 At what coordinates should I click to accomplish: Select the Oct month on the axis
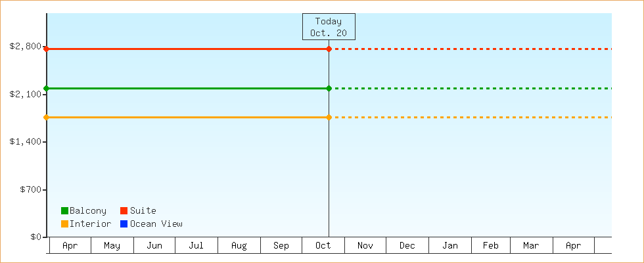[323, 246]
